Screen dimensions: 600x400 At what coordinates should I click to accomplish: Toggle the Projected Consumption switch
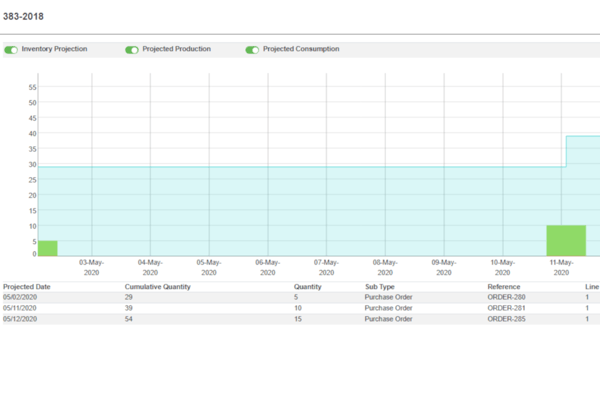pyautogui.click(x=252, y=50)
